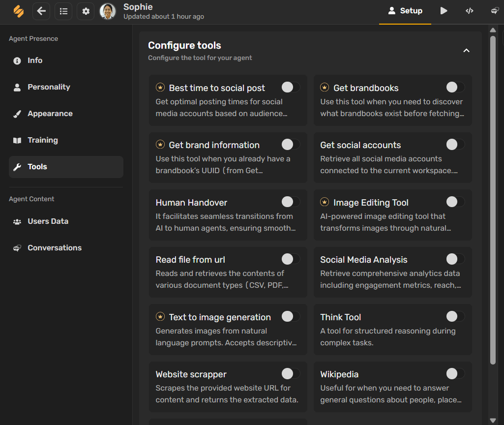The height and width of the screenshot is (425, 504).
Task: Toggle Get brand information on
Action: (291, 144)
